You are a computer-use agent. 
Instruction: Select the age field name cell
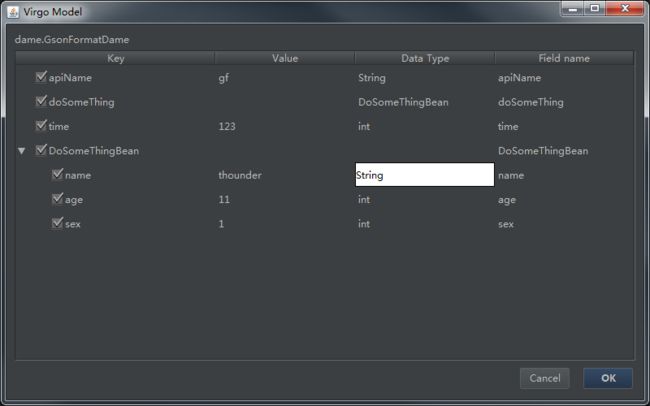564,199
